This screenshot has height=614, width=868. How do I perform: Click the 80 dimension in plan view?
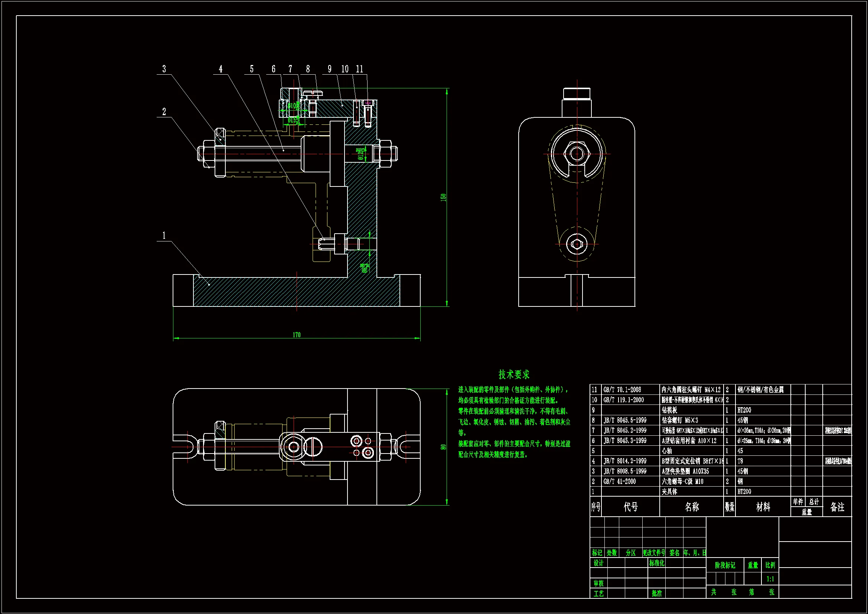443,447
